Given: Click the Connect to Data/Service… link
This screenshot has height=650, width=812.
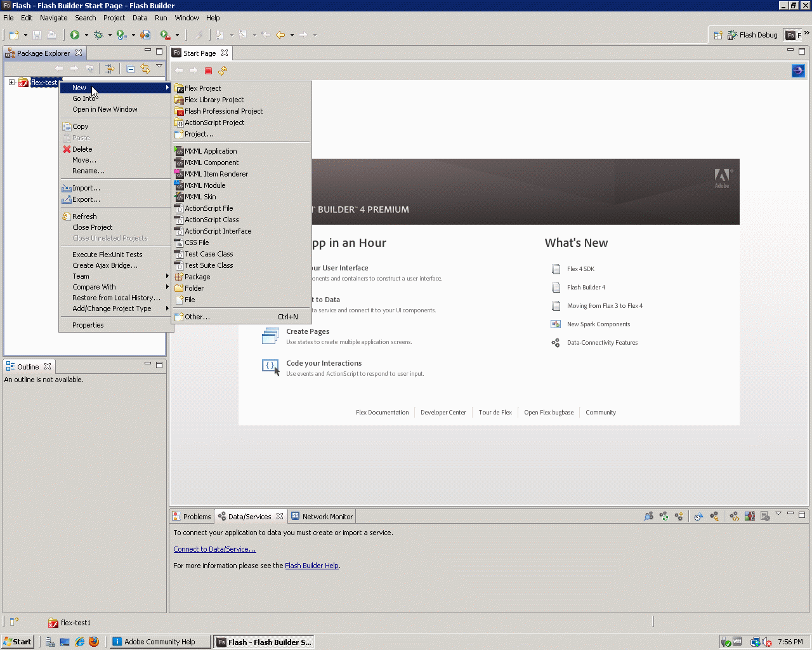Looking at the screenshot, I should [214, 549].
